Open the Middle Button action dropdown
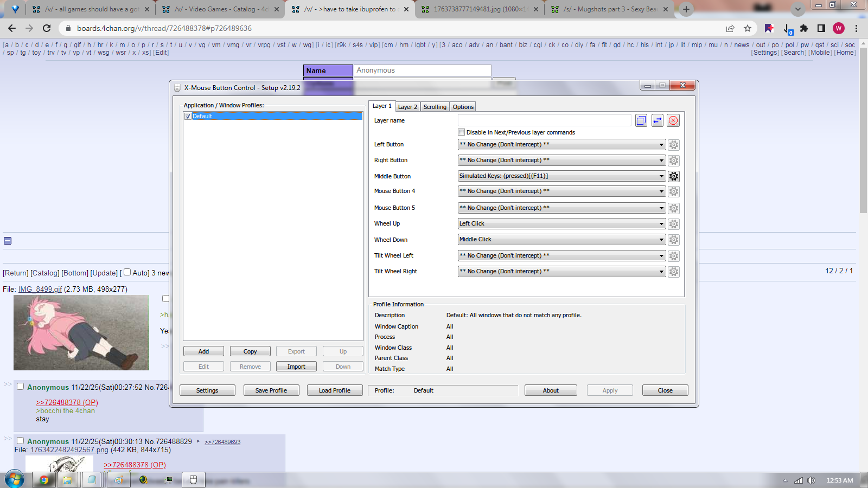The height and width of the screenshot is (488, 868). coord(561,176)
